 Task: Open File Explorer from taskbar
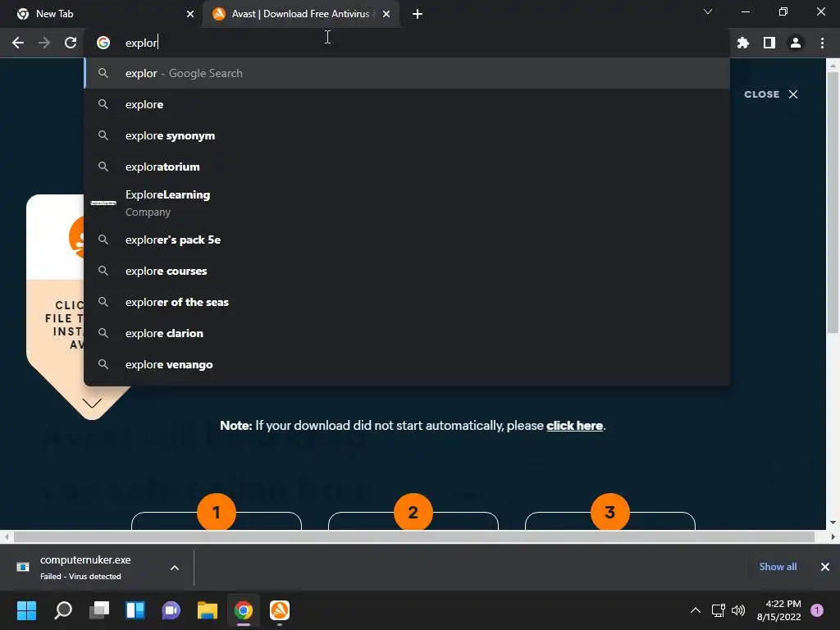pyautogui.click(x=208, y=610)
